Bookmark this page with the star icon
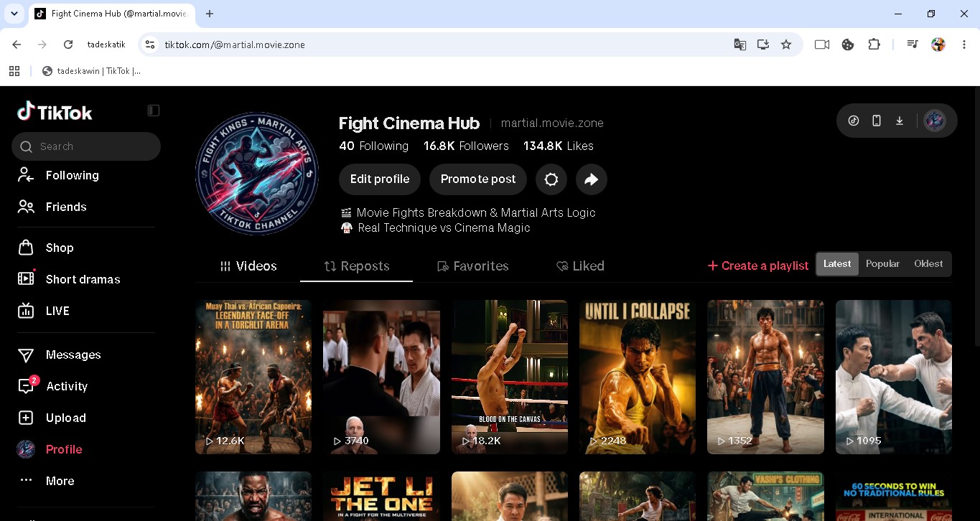The image size is (980, 521). click(x=786, y=44)
